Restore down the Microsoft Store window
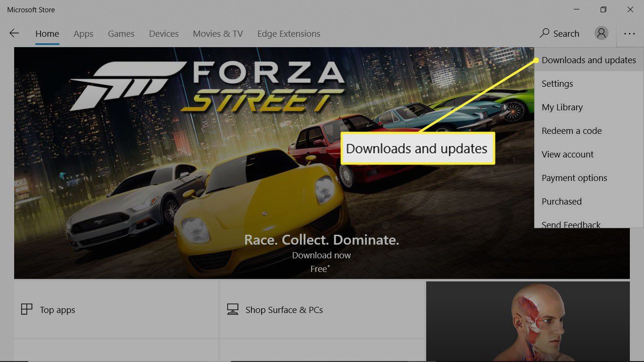Viewport: 644px width, 362px height. tap(603, 9)
